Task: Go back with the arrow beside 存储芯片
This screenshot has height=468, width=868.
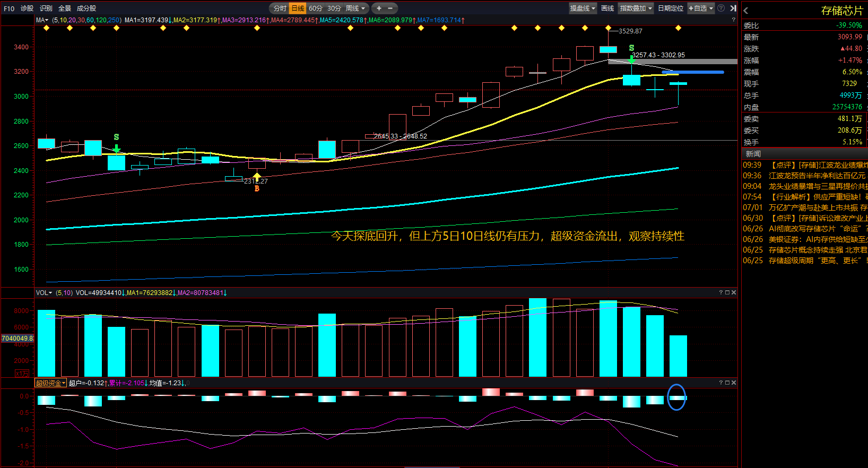Action: coord(746,11)
